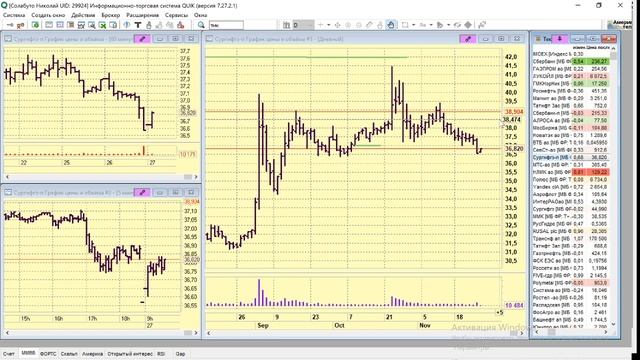This screenshot has width=640, height=360.
Task: Click the pink arrow button of quotes table
Action: click(x=560, y=39)
